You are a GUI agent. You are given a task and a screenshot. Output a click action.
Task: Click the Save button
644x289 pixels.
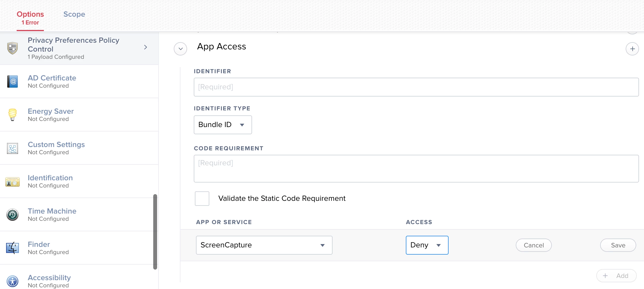pos(618,245)
